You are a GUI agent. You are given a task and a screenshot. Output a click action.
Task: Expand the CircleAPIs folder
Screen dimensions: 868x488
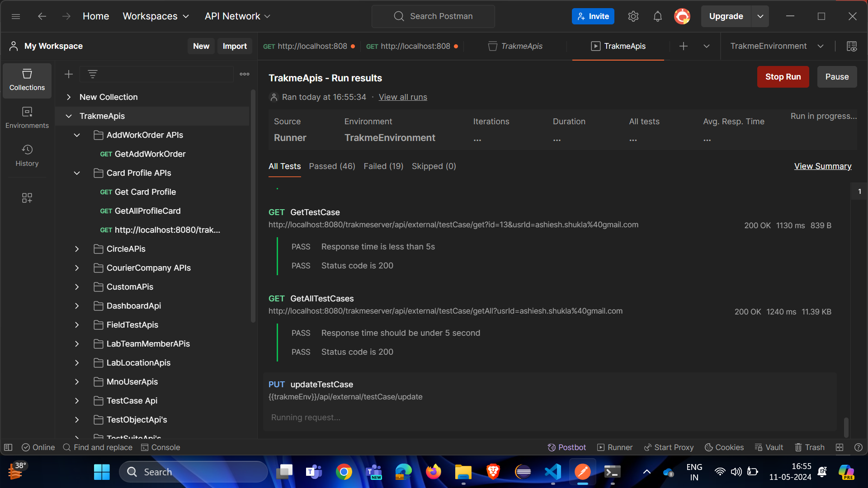point(77,249)
